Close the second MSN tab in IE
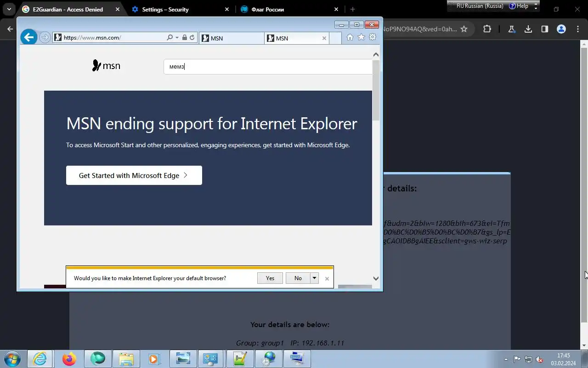Viewport: 588px width, 368px height. 324,38
